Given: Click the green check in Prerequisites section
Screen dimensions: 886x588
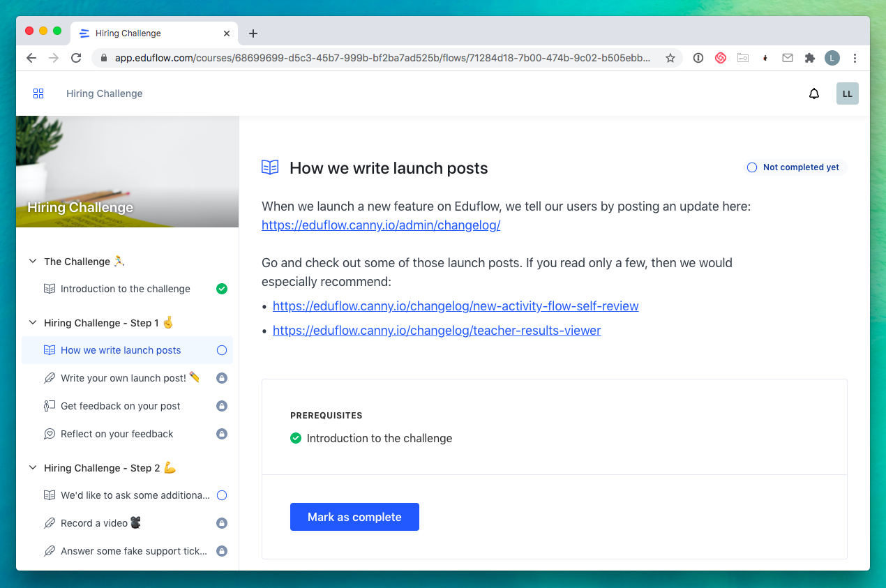Looking at the screenshot, I should (x=296, y=438).
